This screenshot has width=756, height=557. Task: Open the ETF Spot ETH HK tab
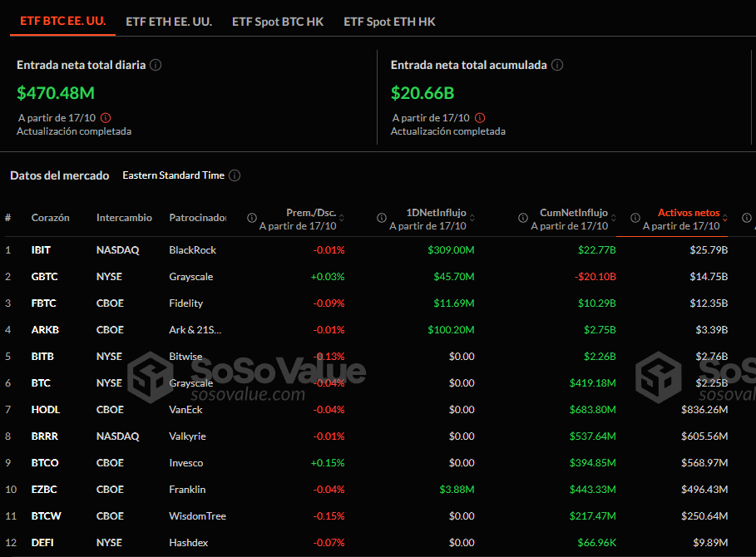389,22
